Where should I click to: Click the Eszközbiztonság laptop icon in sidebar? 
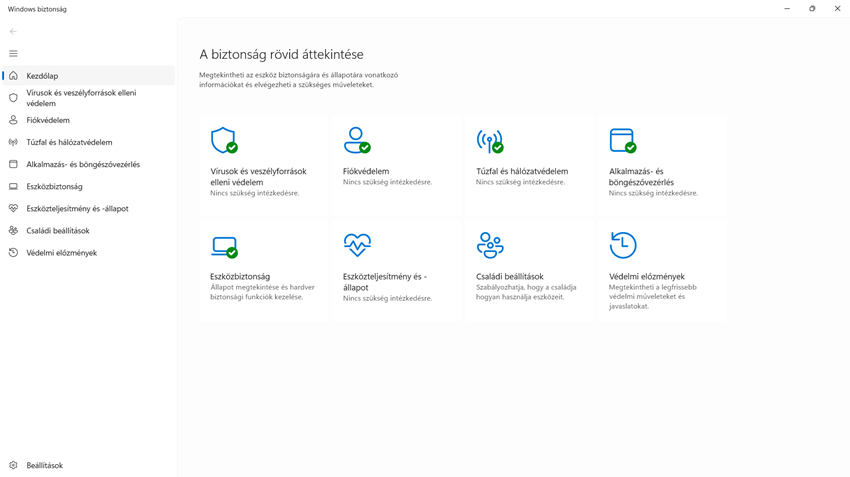pyautogui.click(x=14, y=186)
